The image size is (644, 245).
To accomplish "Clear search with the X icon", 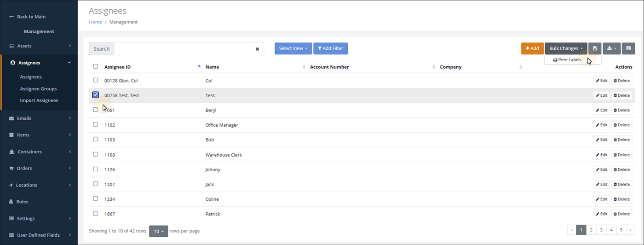I will [257, 49].
